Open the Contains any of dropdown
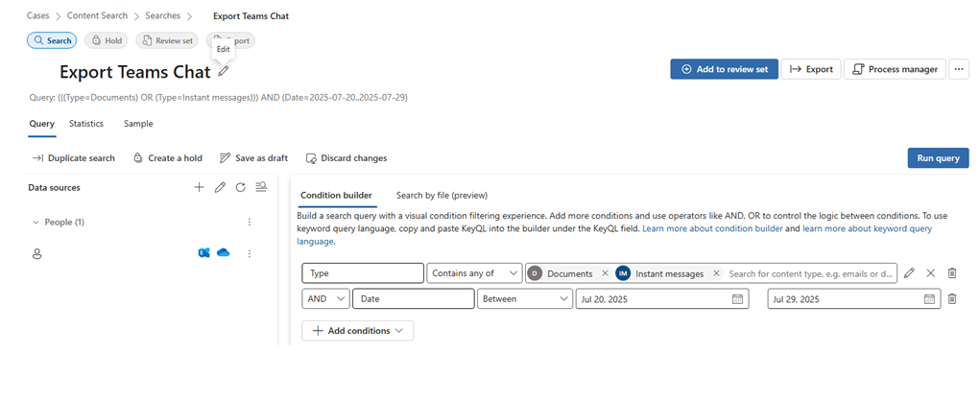The height and width of the screenshot is (400, 980). [475, 273]
